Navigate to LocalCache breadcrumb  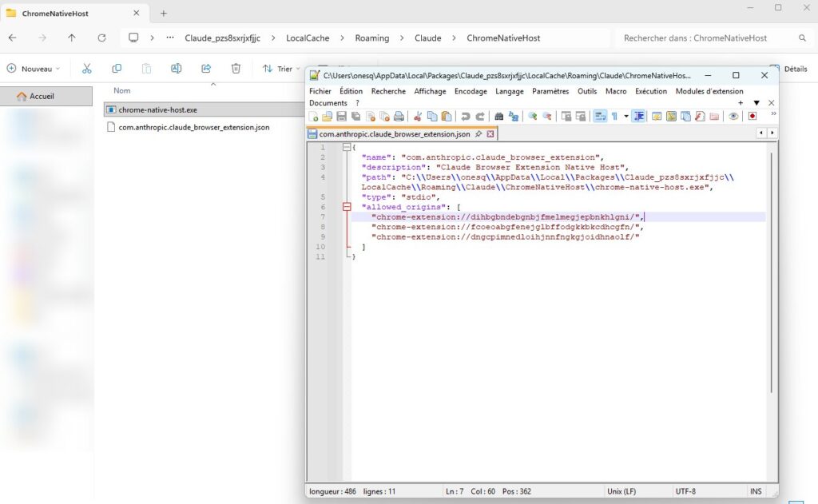[x=308, y=38]
